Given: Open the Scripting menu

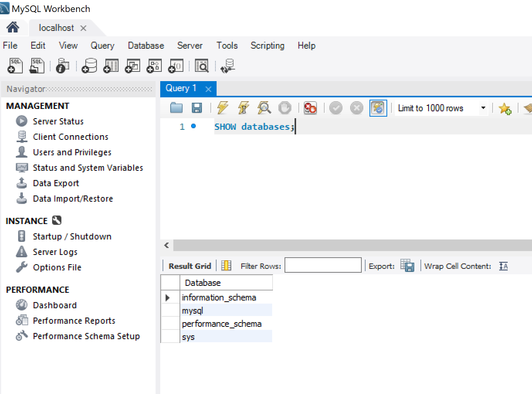Looking at the screenshot, I should coord(268,46).
